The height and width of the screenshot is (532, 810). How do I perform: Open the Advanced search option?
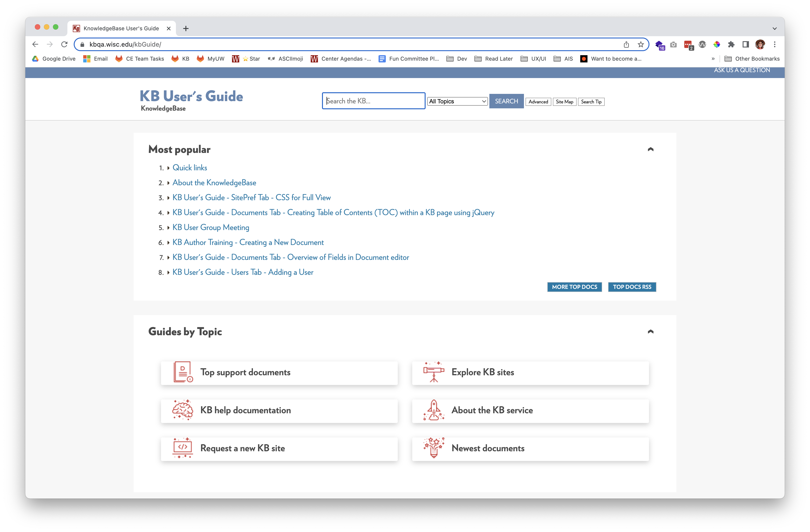pyautogui.click(x=538, y=102)
